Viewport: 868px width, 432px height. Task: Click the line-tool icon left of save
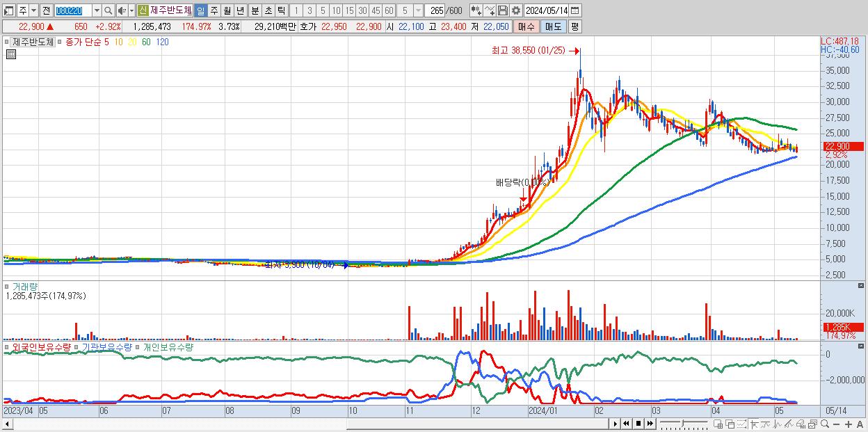pyautogui.click(x=490, y=11)
